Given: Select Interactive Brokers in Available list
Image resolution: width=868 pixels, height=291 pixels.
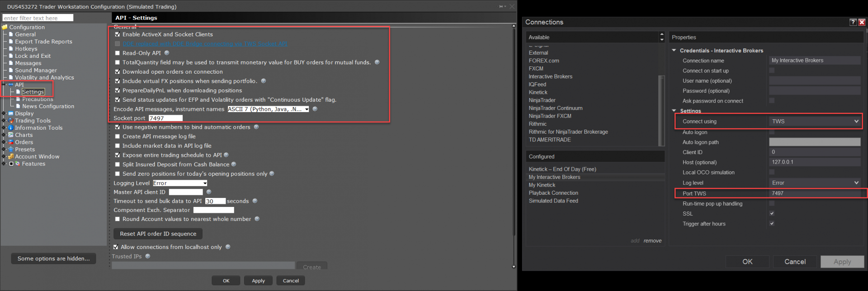Looking at the screenshot, I should [551, 76].
